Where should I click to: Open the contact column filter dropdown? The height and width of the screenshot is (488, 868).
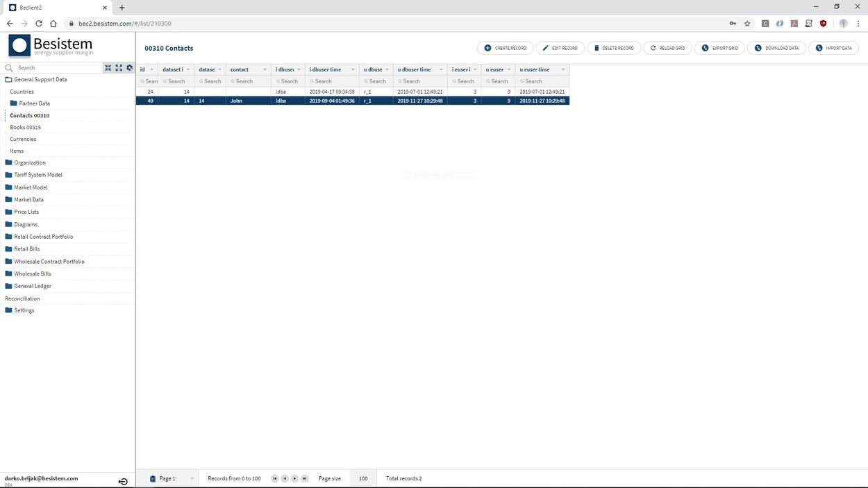265,69
